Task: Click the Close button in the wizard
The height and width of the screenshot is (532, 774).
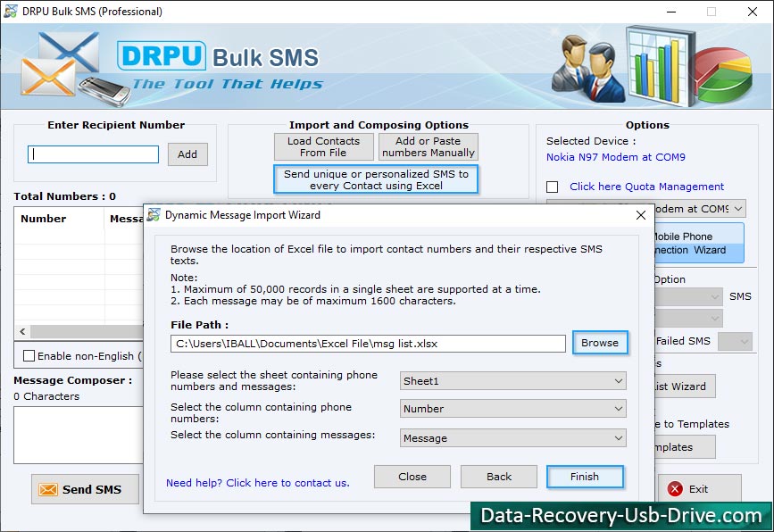Action: pos(412,477)
